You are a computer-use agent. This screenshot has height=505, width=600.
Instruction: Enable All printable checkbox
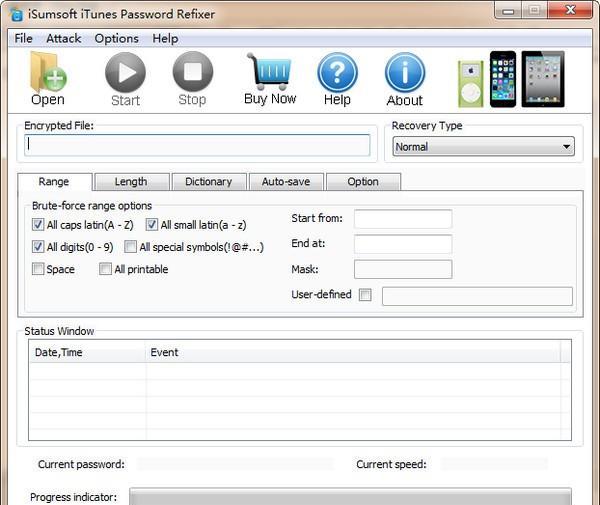click(105, 269)
